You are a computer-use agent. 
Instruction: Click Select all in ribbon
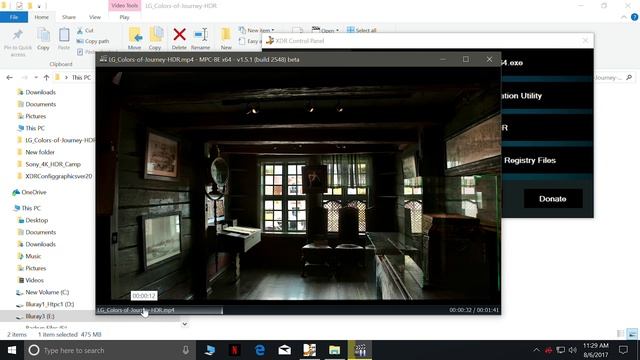(x=362, y=30)
